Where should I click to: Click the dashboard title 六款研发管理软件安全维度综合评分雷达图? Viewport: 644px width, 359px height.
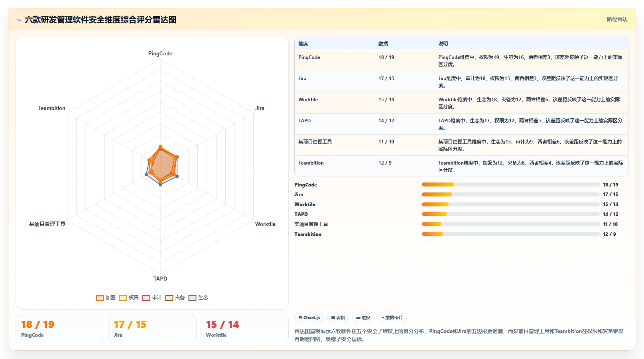100,20
